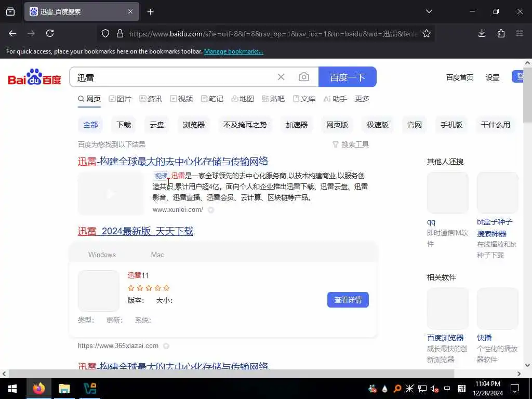The width and height of the screenshot is (532, 399).
Task: Switch to the 地图 tab
Action: click(x=243, y=99)
